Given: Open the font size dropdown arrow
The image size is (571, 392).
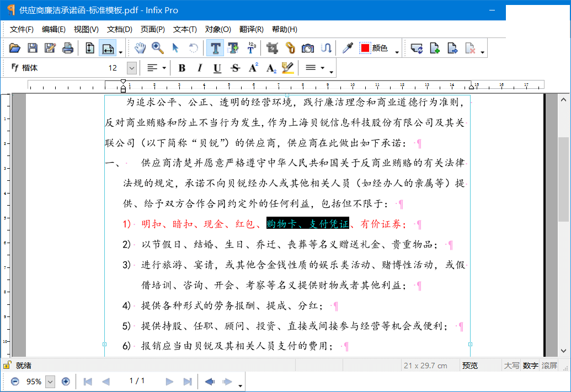Looking at the screenshot, I should click(131, 68).
